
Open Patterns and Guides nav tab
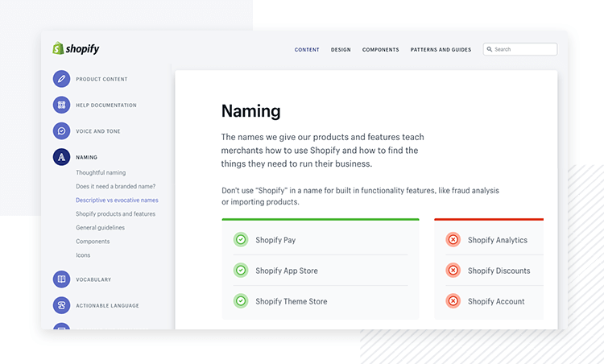[x=441, y=50]
